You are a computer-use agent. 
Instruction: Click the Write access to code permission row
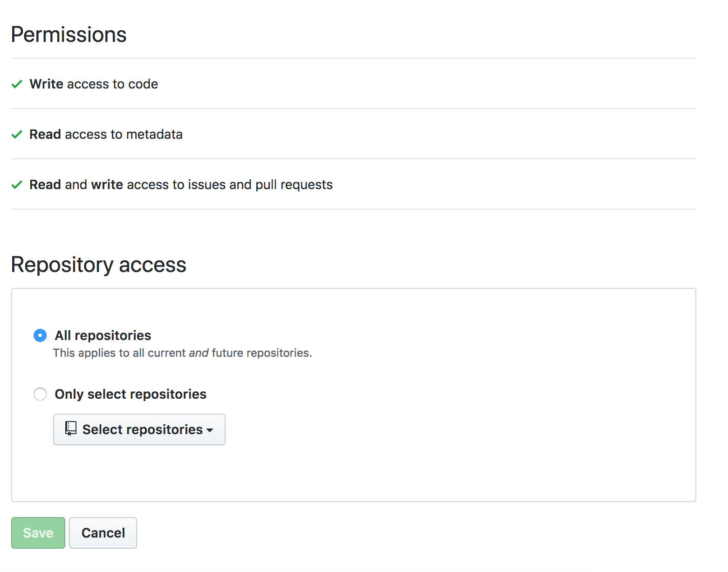pyautogui.click(x=94, y=84)
